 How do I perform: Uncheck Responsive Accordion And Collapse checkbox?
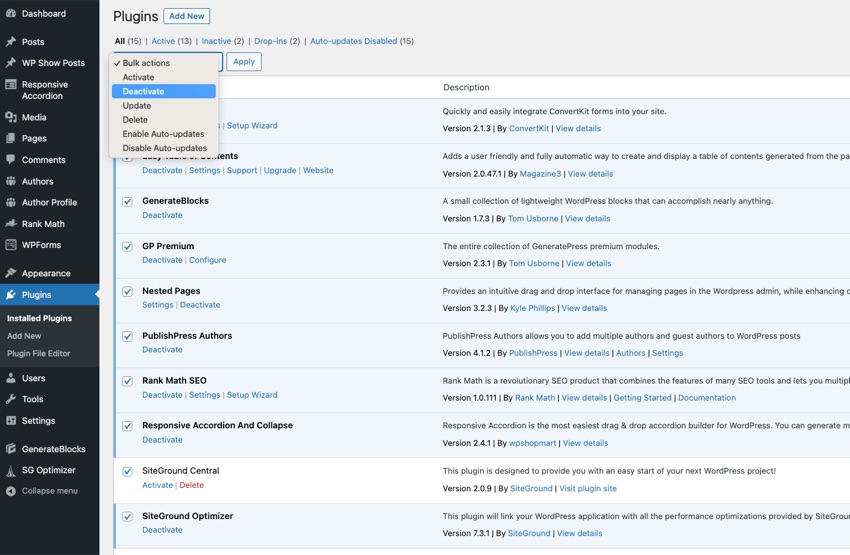127,426
